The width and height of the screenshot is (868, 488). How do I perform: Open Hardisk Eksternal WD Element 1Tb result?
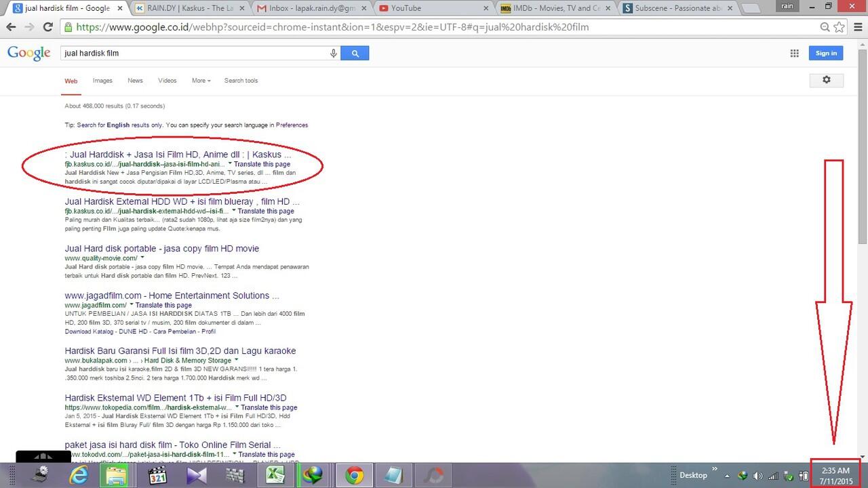(176, 397)
